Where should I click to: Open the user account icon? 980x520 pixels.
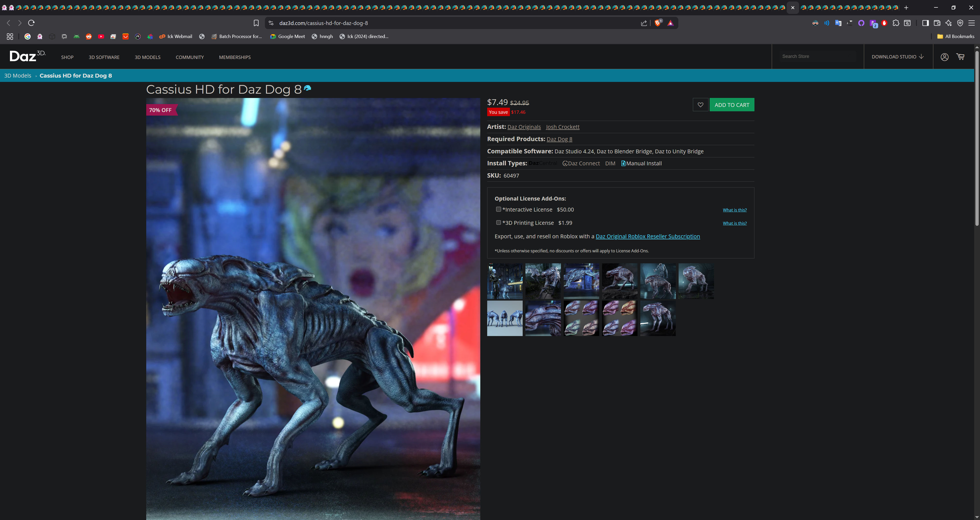pyautogui.click(x=944, y=57)
